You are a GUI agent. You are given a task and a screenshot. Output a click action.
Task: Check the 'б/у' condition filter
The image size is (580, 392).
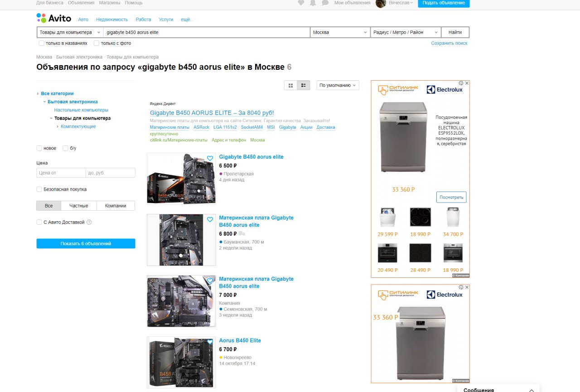[66, 148]
